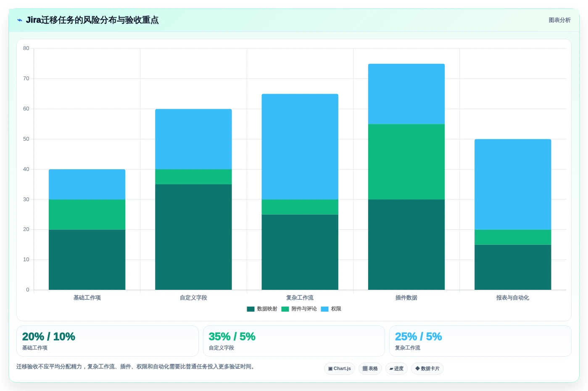Click the 复杂工作流 x-axis label

[x=300, y=298]
